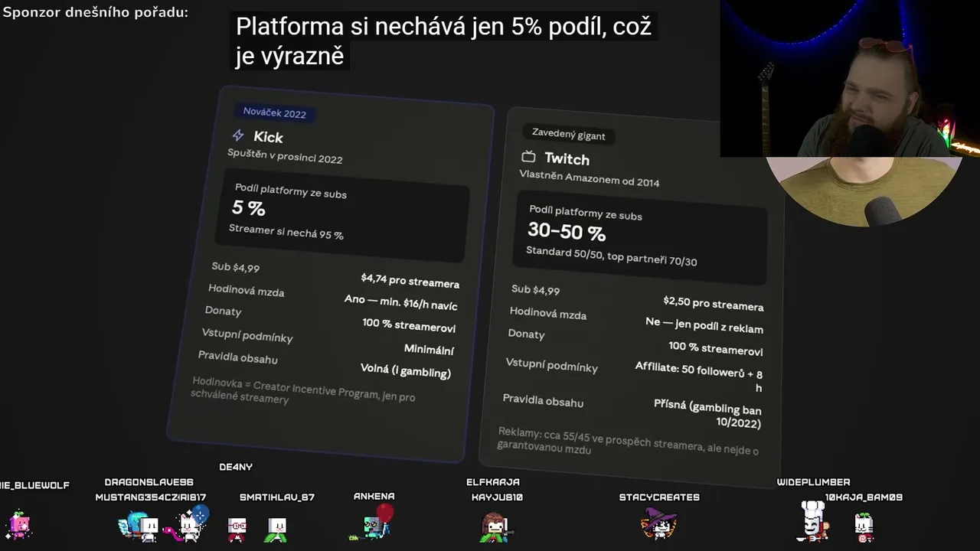
Task: Click the Twitch TV icon
Action: click(x=528, y=157)
